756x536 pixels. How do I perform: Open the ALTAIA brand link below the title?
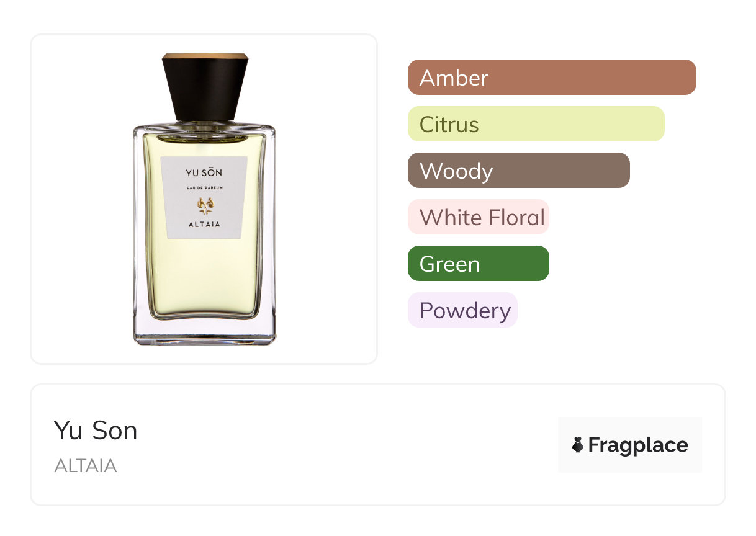(x=86, y=466)
